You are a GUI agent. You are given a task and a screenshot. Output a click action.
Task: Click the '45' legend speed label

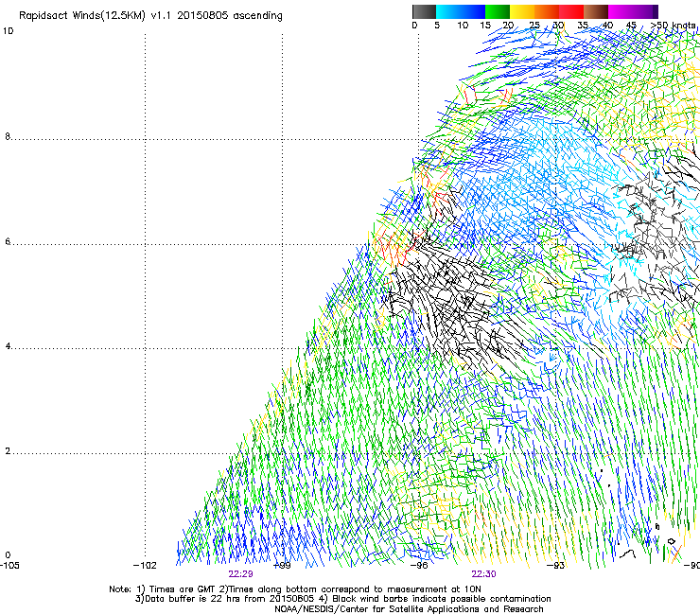point(631,26)
